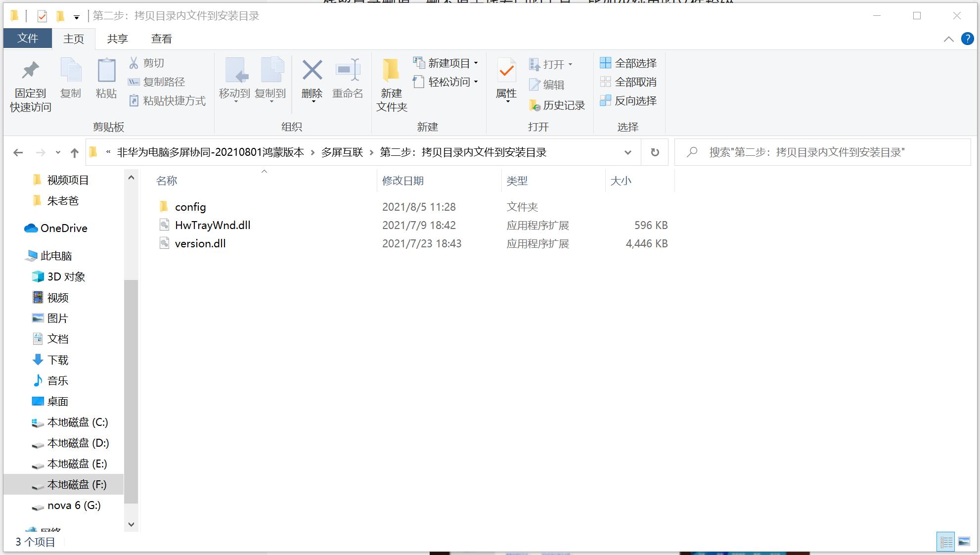
Task: Click inside the search box
Action: click(x=821, y=152)
